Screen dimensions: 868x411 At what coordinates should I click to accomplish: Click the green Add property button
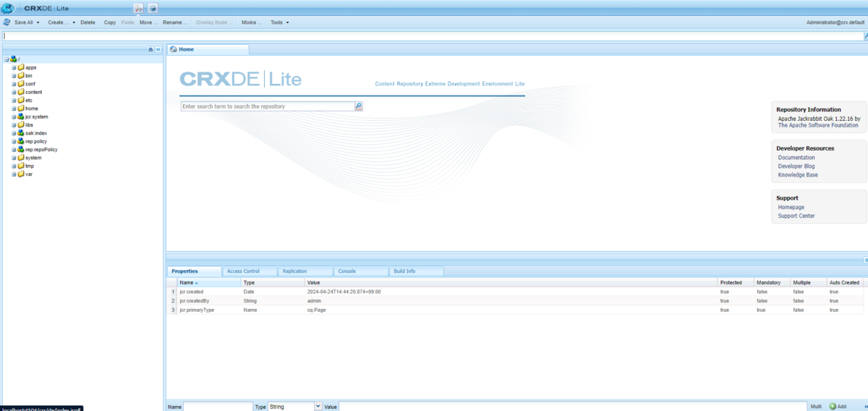coord(838,407)
